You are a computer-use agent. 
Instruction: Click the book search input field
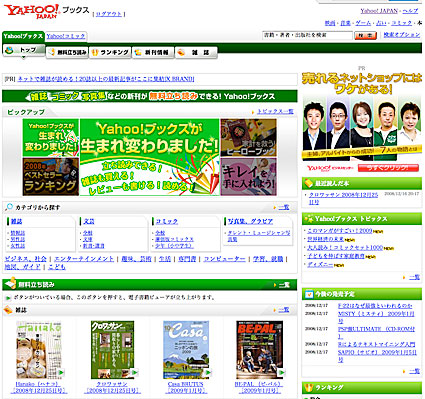coord(307,35)
